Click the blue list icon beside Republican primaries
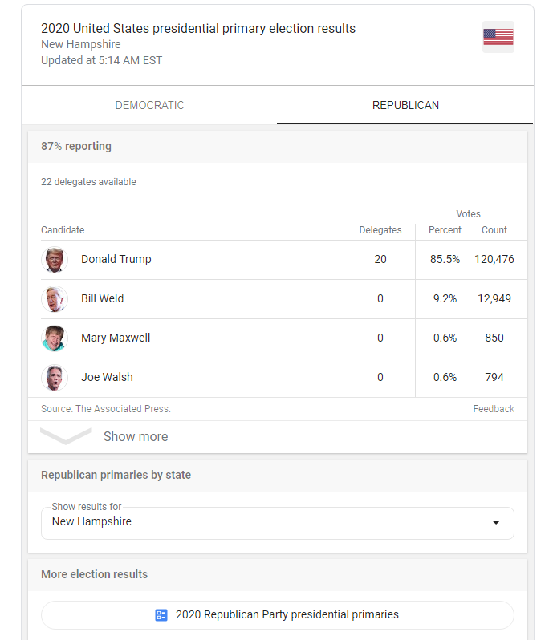549x640 pixels. click(x=161, y=615)
